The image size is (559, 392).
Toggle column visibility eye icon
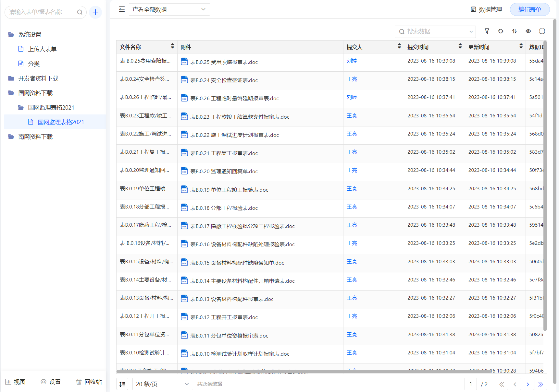[x=528, y=31]
